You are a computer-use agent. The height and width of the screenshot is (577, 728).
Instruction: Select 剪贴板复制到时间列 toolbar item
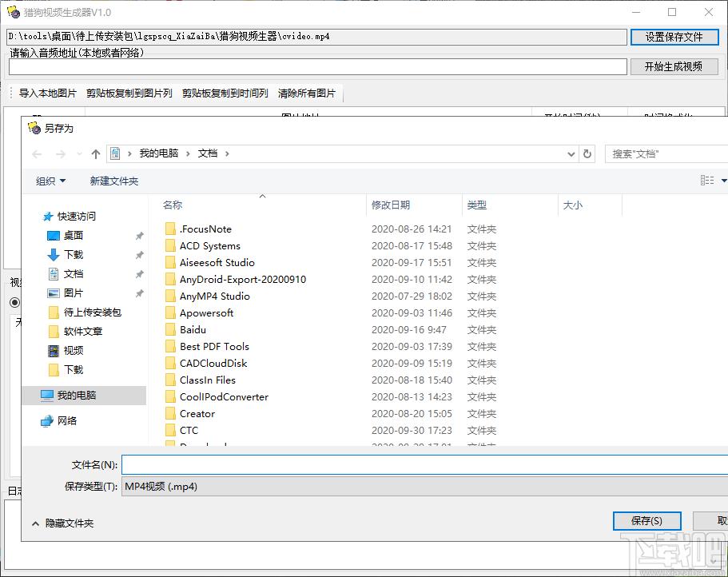coord(225,94)
